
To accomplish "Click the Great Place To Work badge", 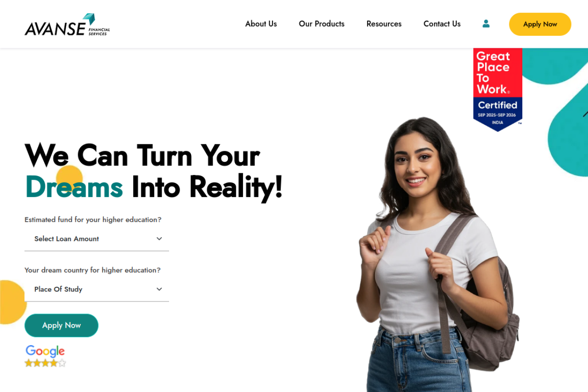I will (498, 90).
